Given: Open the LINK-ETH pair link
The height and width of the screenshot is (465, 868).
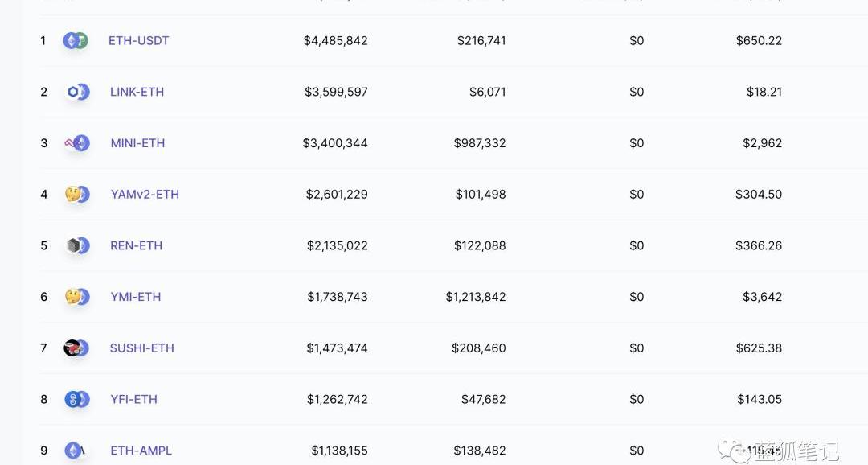Looking at the screenshot, I should point(137,92).
